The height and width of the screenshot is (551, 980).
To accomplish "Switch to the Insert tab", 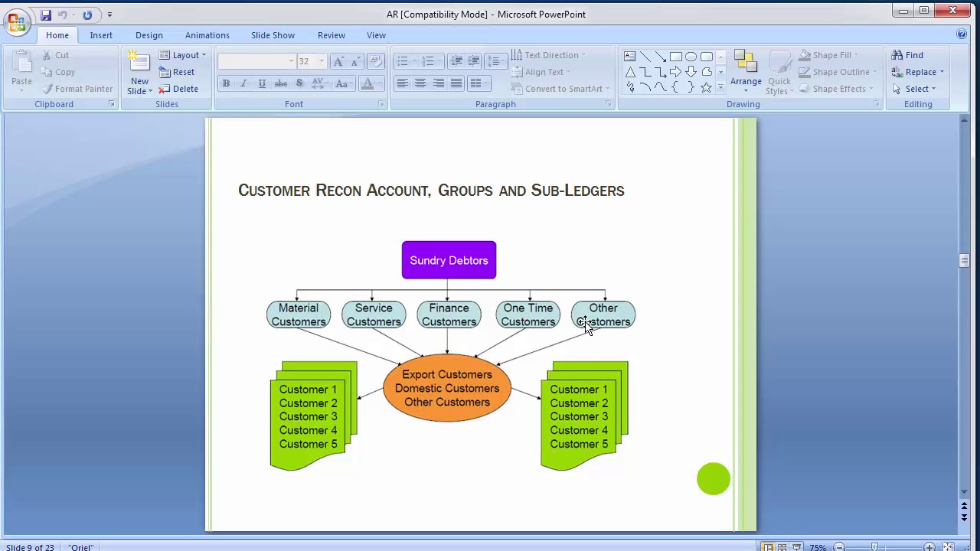I will point(101,35).
